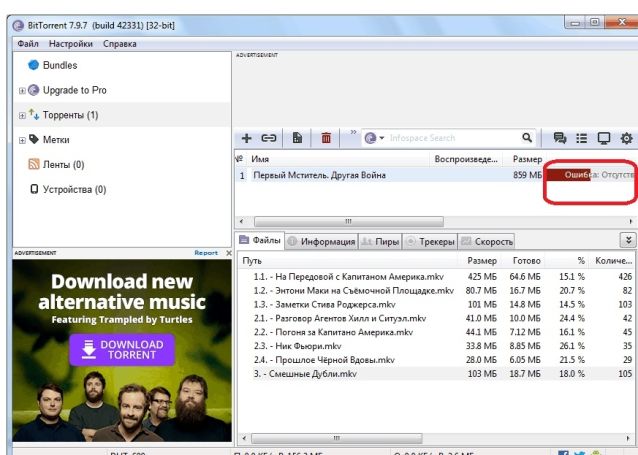638x455 pixels.
Task: Select file 3. - Смешные Дубли.mkv
Action: (x=305, y=374)
